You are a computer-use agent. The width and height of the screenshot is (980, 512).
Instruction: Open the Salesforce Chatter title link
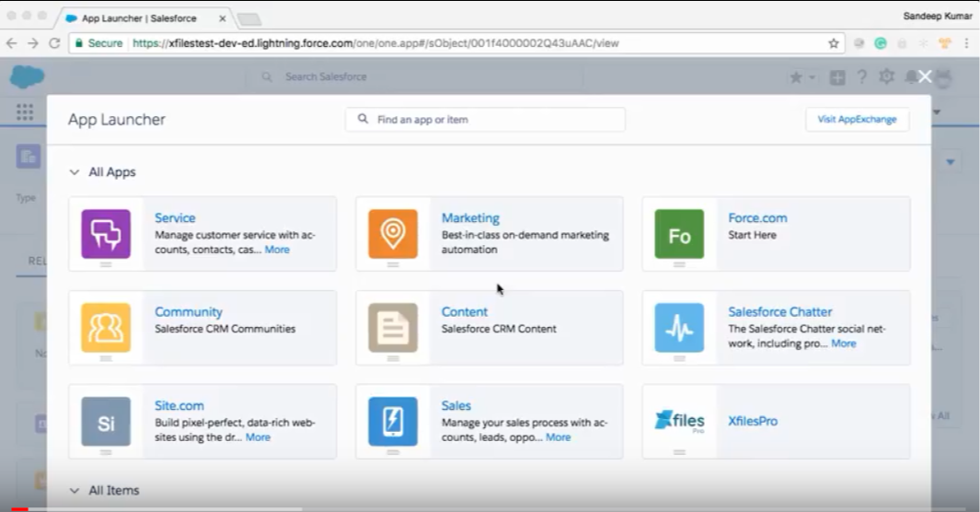click(780, 312)
